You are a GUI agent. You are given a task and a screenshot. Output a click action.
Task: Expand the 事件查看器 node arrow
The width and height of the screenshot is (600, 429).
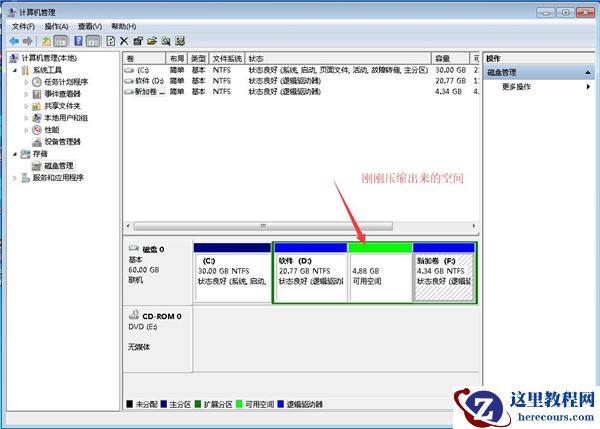26,94
